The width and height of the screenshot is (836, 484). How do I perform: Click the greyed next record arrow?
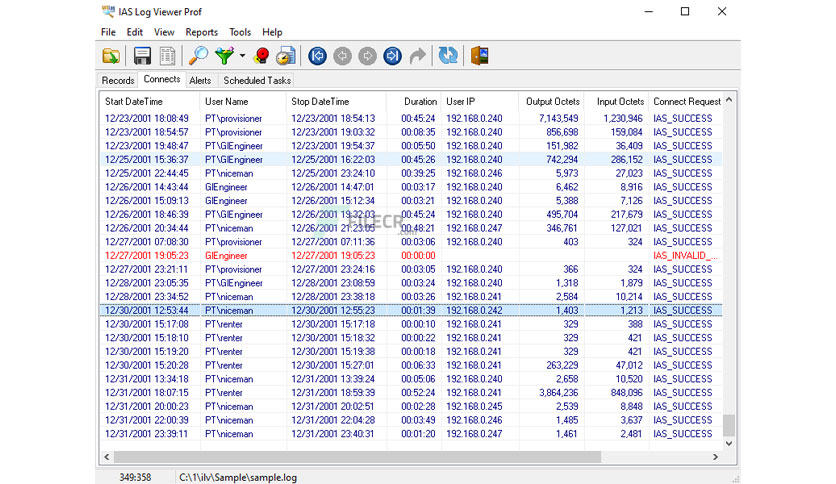pyautogui.click(x=367, y=55)
